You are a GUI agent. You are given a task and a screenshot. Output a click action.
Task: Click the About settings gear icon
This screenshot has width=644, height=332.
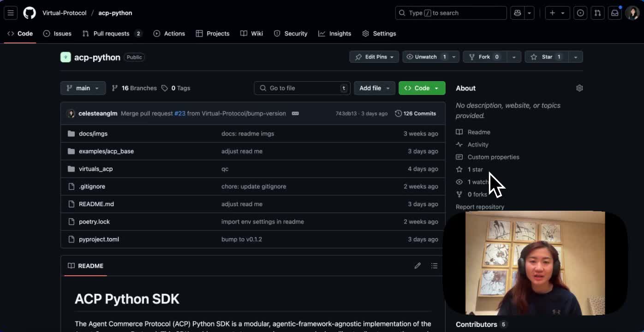pos(579,88)
